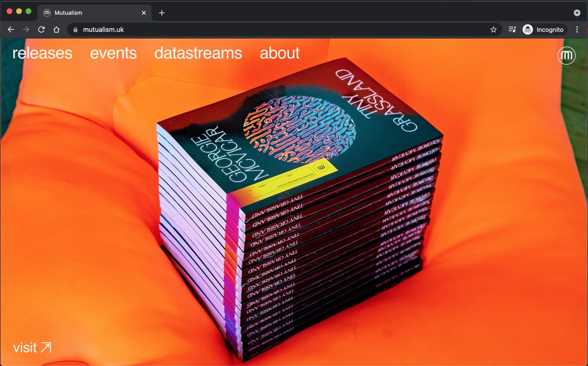Follow the visit link with arrow
588x366 pixels.
coord(32,348)
